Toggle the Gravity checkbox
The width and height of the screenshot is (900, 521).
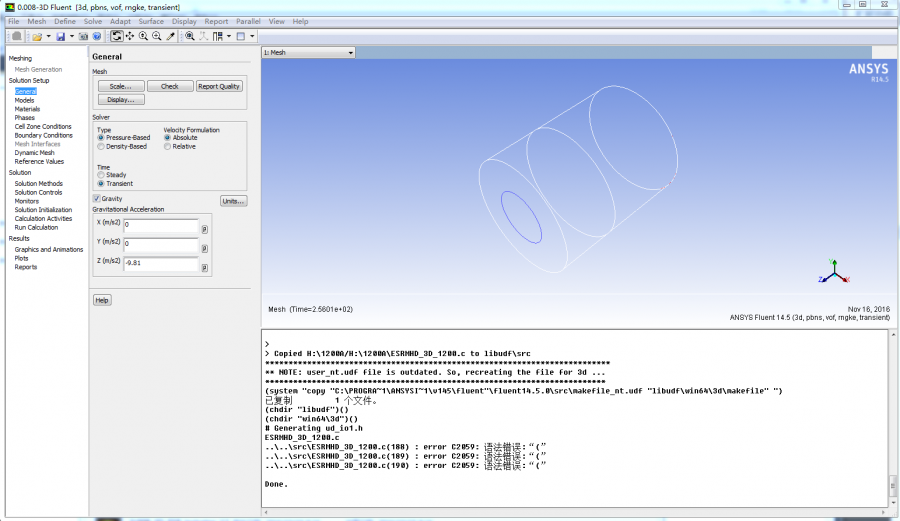tap(96, 199)
